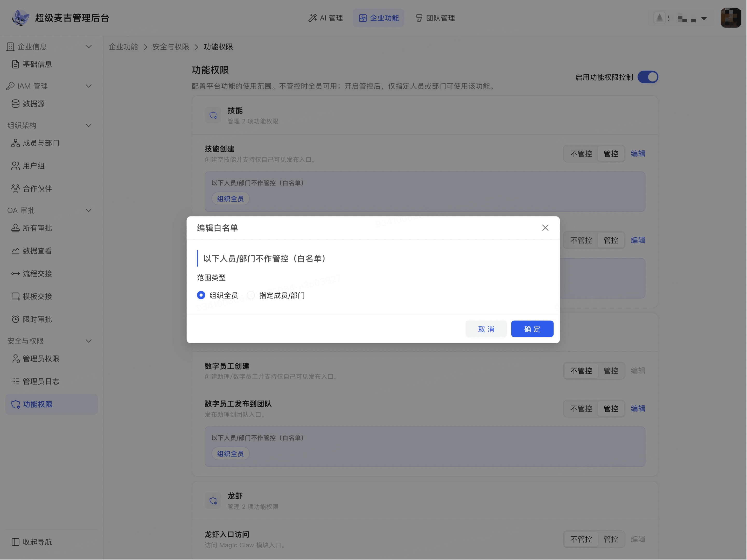Click the 功能权限 shield icon in sidebar
Image resolution: width=747 pixels, height=560 pixels.
[x=15, y=405]
